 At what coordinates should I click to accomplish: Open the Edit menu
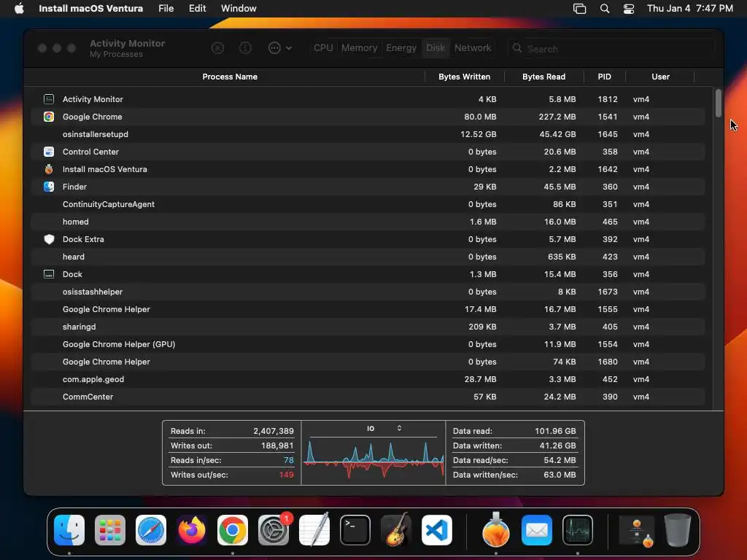[197, 9]
